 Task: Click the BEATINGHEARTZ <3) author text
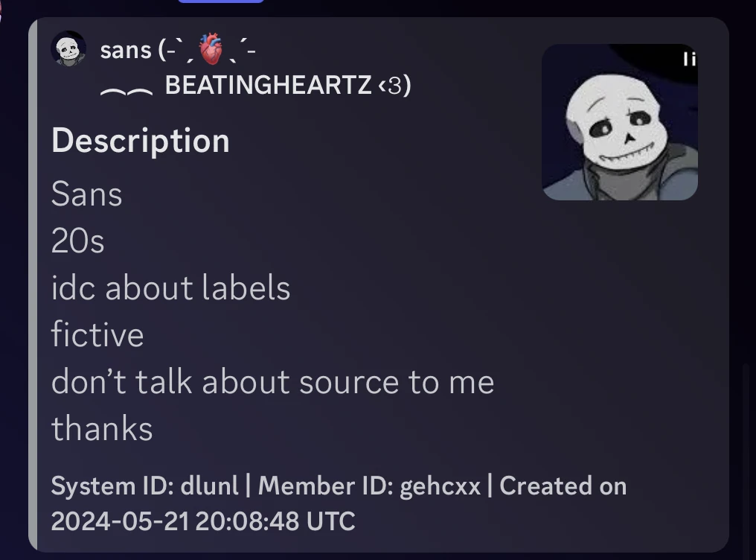tap(287, 86)
